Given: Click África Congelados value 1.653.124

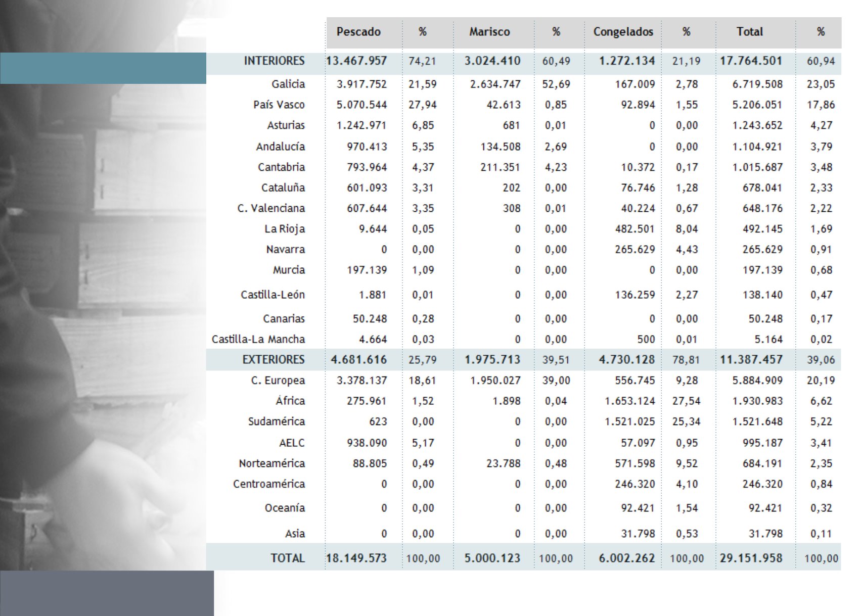Looking at the screenshot, I should (x=630, y=401).
